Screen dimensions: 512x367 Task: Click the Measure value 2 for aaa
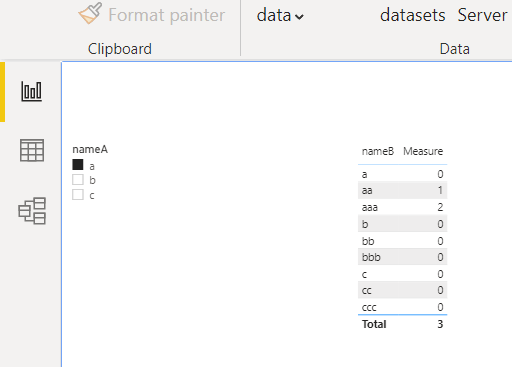coord(440,207)
